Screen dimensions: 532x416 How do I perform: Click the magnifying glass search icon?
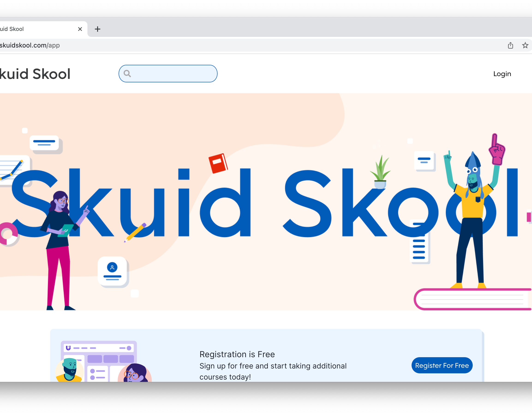click(x=127, y=74)
